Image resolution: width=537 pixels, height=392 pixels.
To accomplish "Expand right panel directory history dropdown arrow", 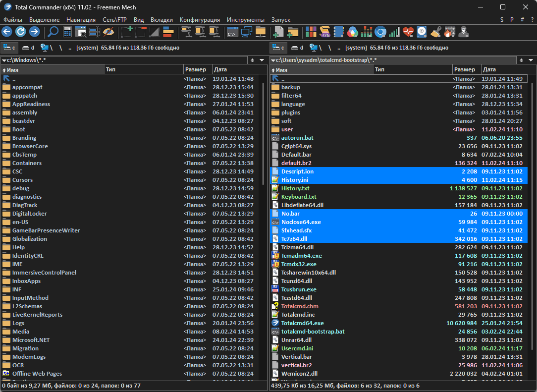I will 530,60.
